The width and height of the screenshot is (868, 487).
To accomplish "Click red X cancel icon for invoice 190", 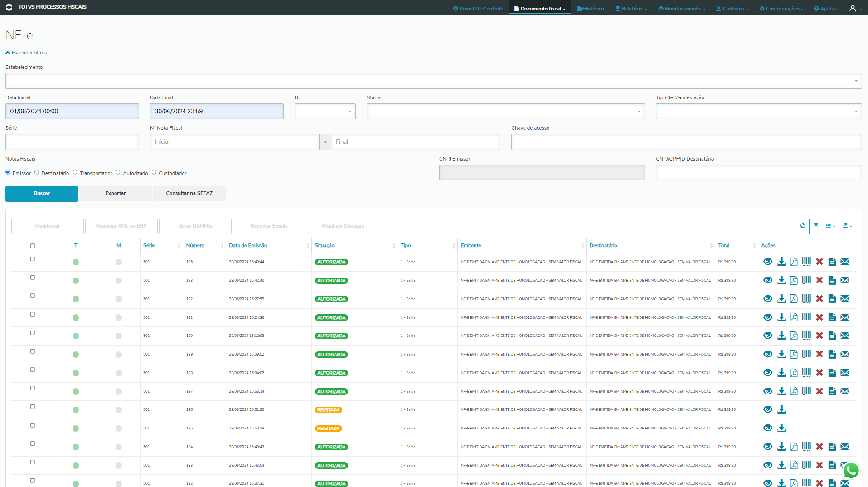I will click(x=819, y=336).
